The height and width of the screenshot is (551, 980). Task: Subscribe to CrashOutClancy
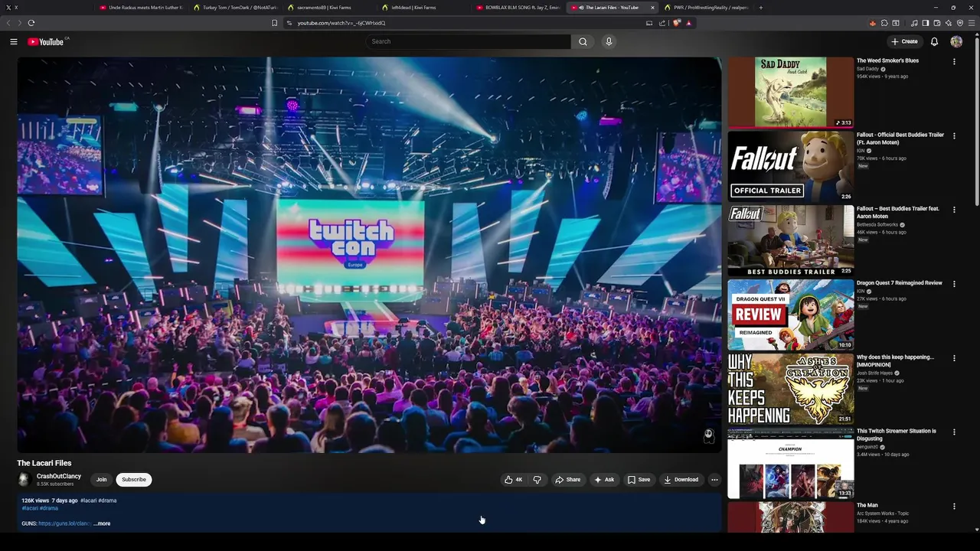coord(133,480)
